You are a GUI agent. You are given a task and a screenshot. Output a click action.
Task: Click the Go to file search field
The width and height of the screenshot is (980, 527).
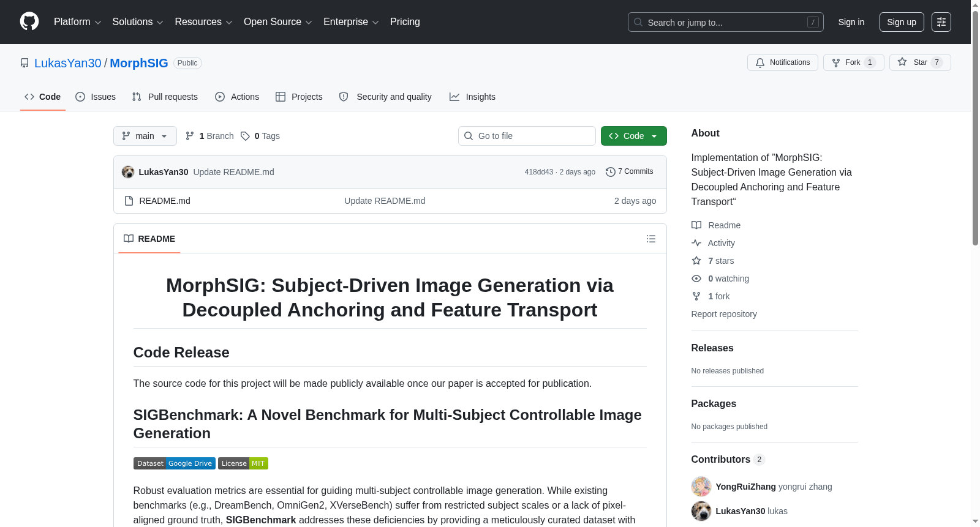tap(527, 136)
